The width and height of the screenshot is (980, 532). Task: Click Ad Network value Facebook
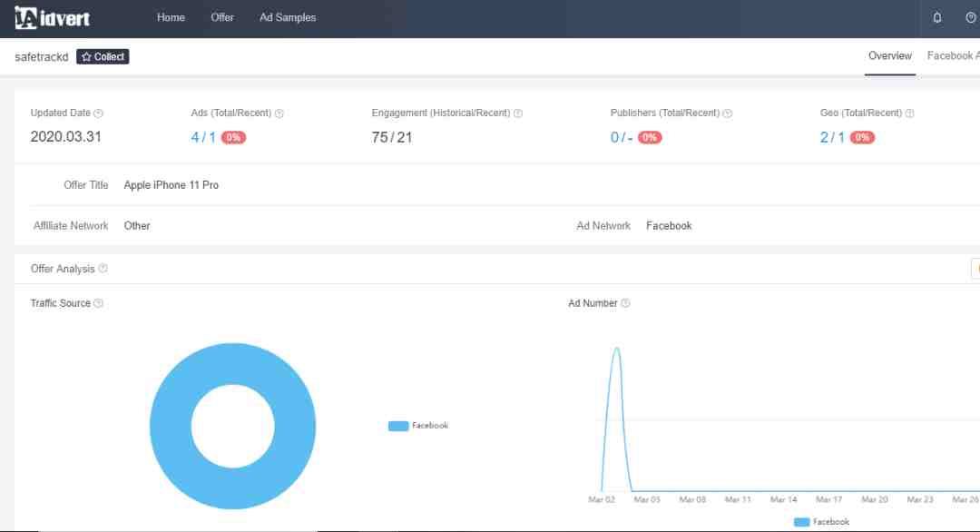pyautogui.click(x=669, y=226)
